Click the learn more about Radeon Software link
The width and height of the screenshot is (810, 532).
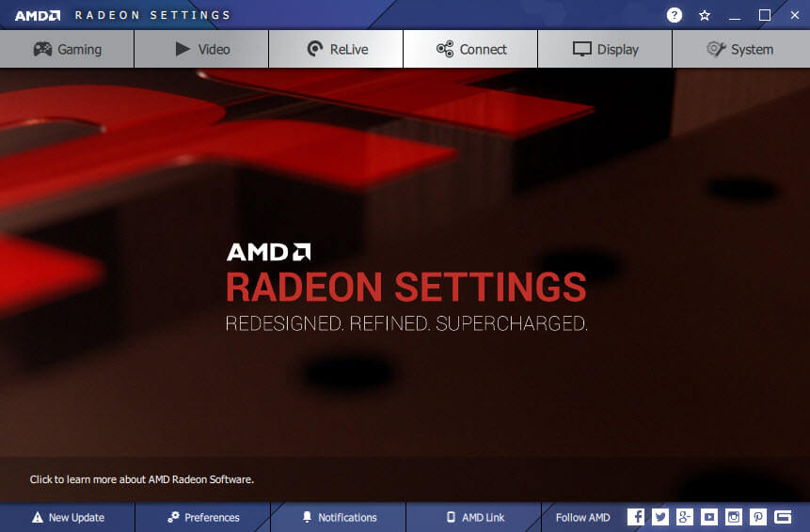[x=141, y=479]
